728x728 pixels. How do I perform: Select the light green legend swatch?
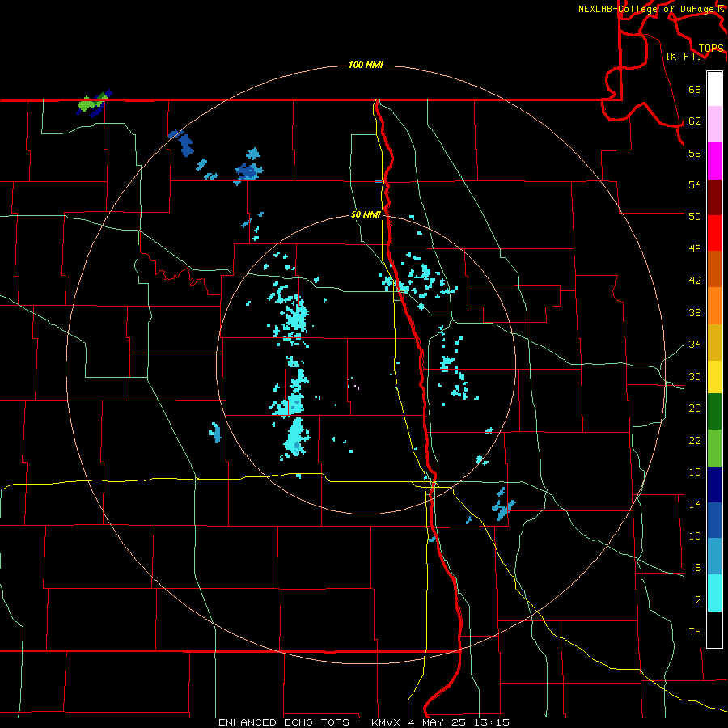click(x=714, y=448)
